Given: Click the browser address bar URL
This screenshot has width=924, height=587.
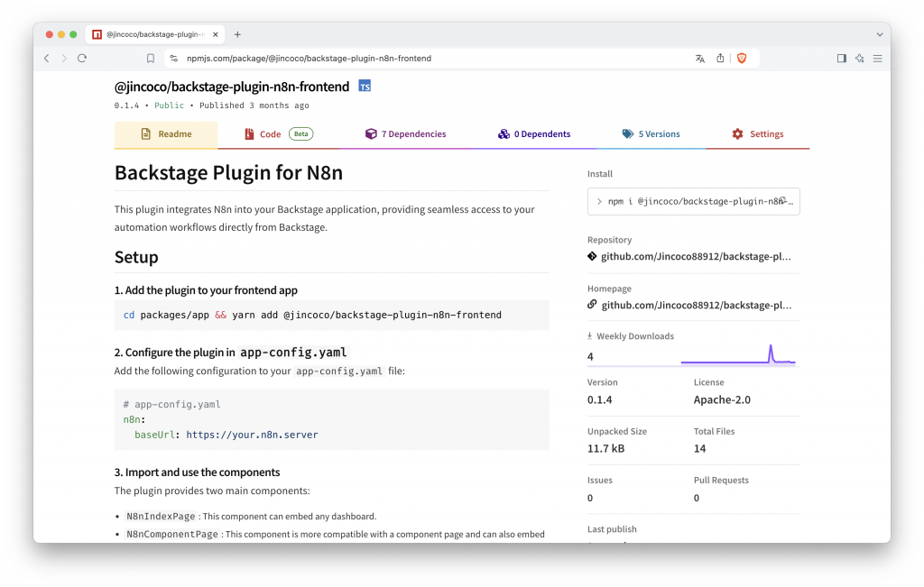Looking at the screenshot, I should point(309,59).
